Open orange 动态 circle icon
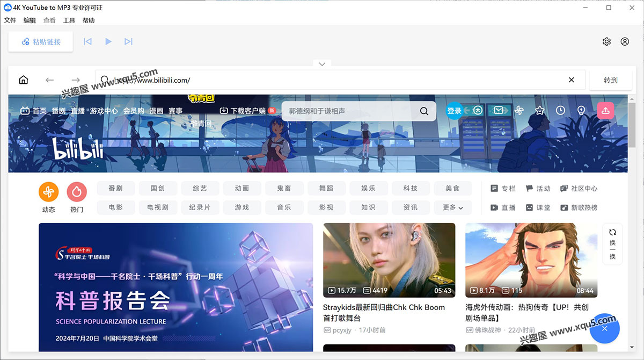Image resolution: width=644 pixels, height=360 pixels. [x=48, y=192]
